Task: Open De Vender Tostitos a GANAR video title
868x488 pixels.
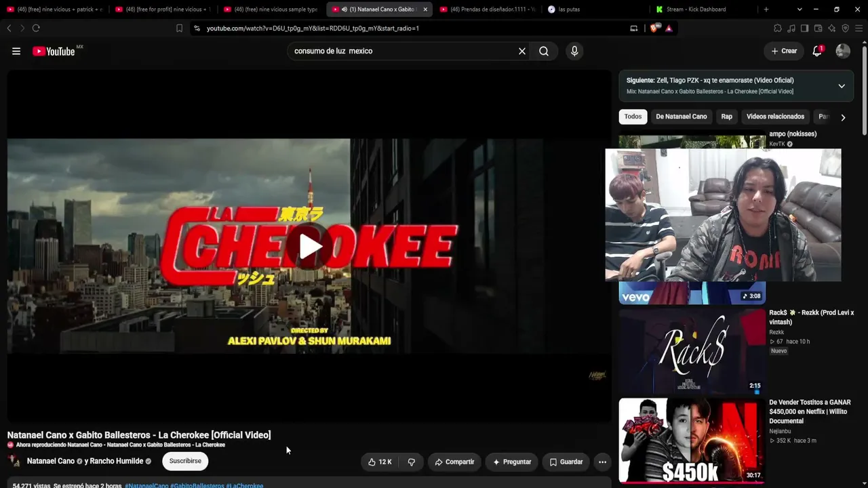Action: (x=810, y=411)
